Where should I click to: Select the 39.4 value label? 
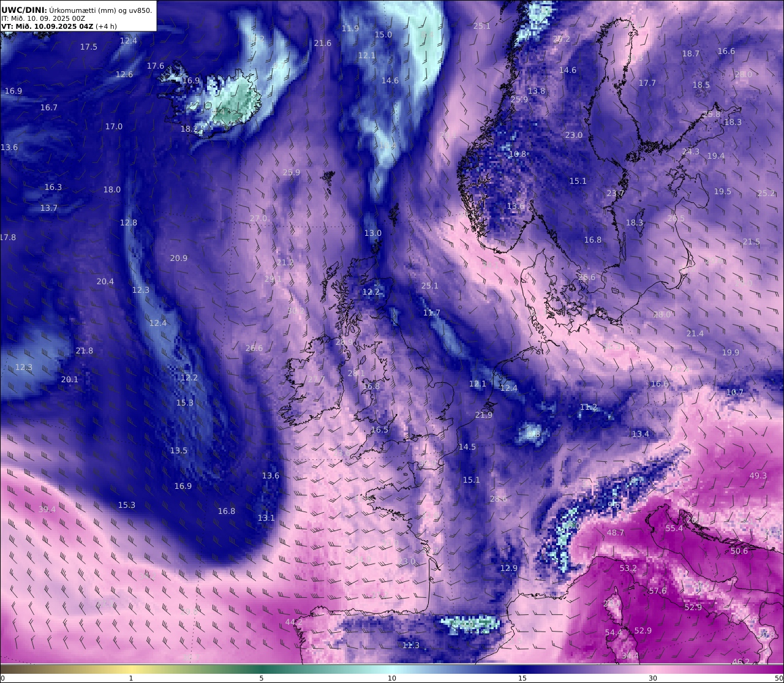47,510
